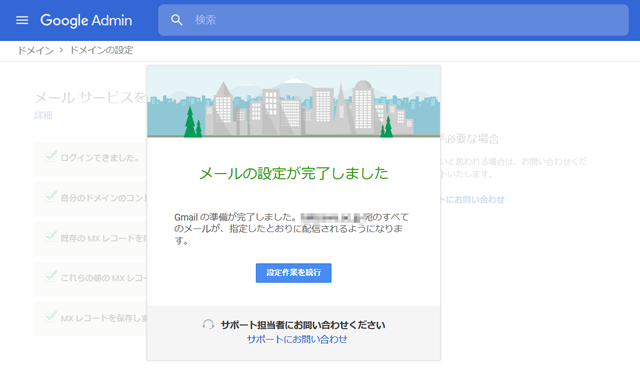Click the Gmail の準備が完了しました message
640x379 pixels.
point(291,228)
